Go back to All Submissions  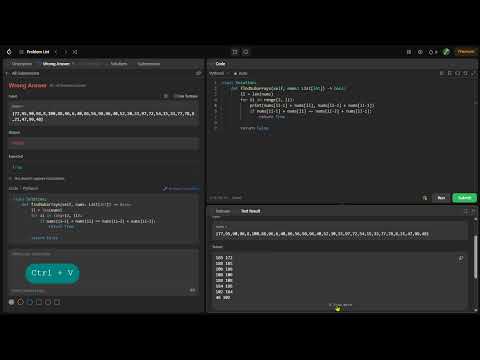click(23, 73)
